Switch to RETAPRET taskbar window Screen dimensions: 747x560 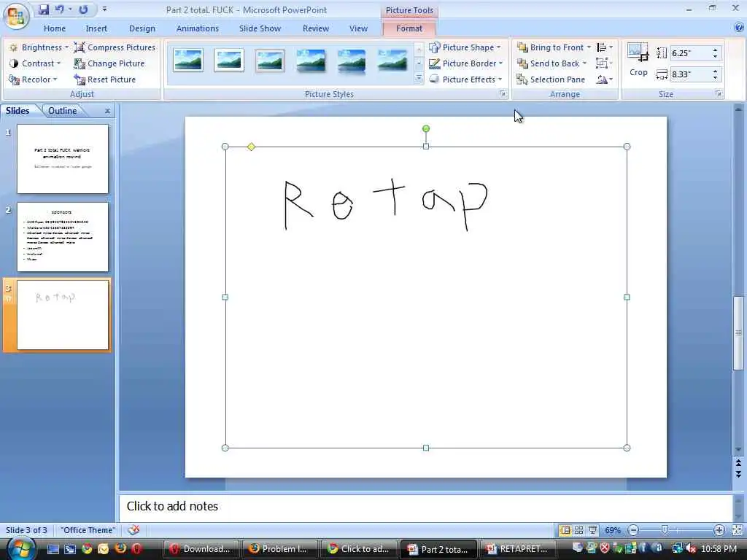(518, 549)
